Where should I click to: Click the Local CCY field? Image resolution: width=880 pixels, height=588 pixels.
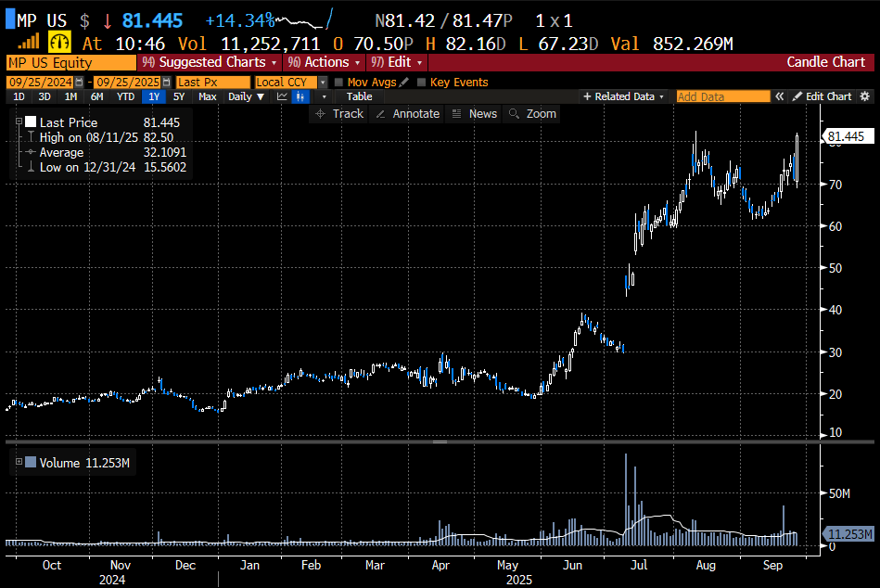click(287, 82)
